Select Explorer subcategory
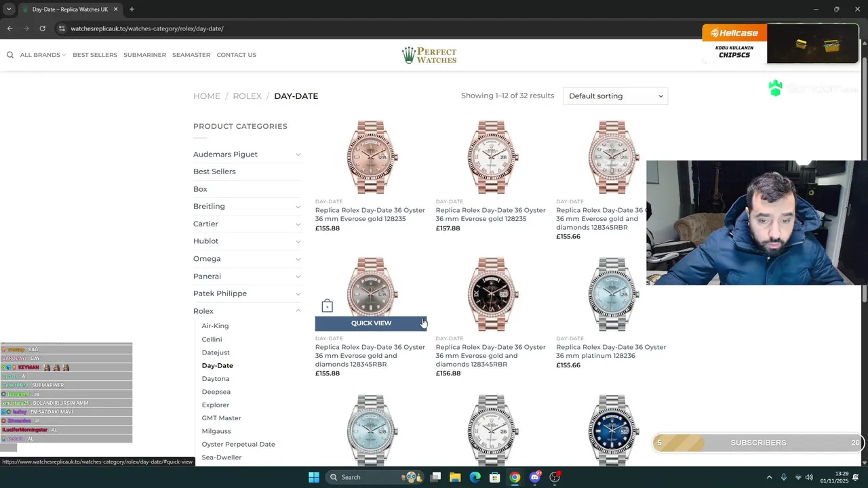This screenshot has height=488, width=868. pos(216,405)
